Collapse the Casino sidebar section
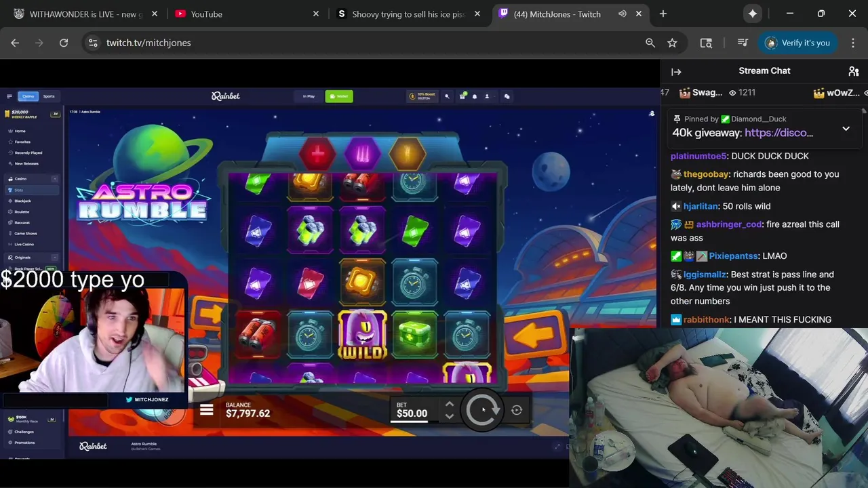Screen dimensions: 868x488 point(55,179)
